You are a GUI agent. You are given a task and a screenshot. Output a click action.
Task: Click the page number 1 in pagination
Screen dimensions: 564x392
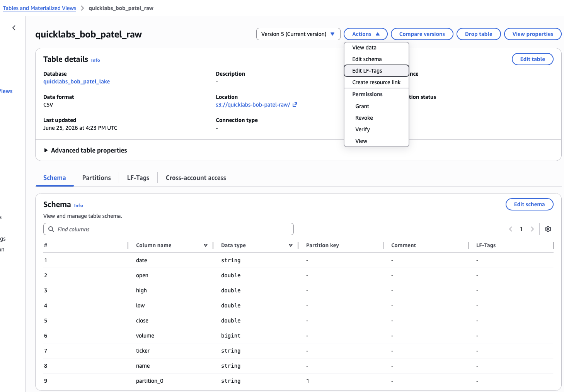tap(521, 229)
